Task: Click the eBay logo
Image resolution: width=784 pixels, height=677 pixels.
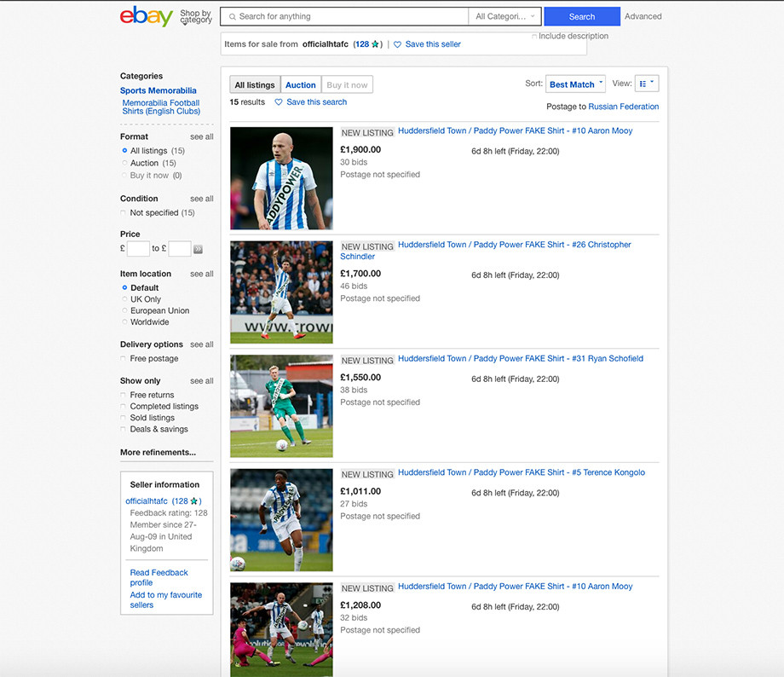Action: pyautogui.click(x=146, y=16)
